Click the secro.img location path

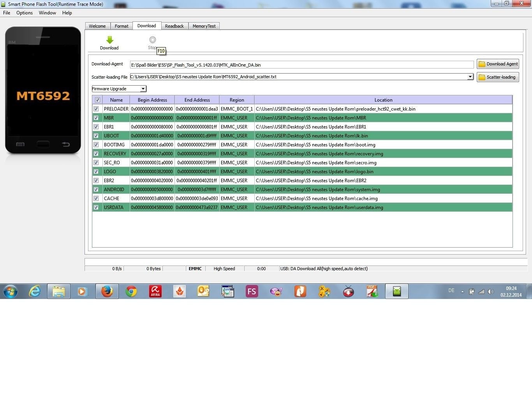click(x=316, y=163)
